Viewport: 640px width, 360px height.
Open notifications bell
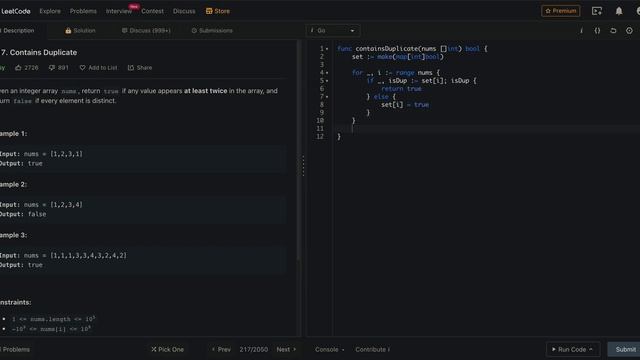point(619,11)
